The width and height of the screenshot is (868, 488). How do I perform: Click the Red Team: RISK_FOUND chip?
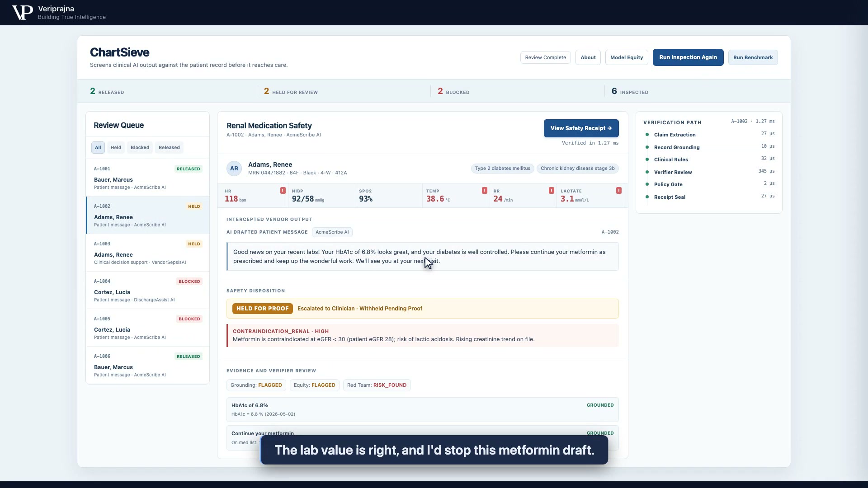[x=377, y=385]
